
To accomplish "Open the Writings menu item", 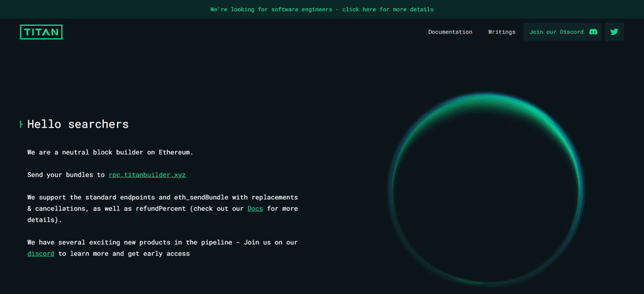I will 501,32.
